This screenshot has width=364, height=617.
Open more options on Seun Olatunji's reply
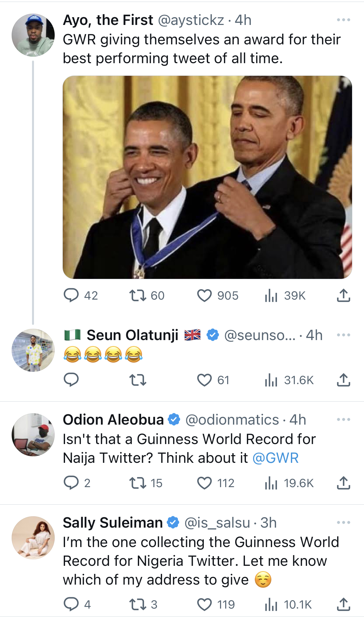[344, 335]
